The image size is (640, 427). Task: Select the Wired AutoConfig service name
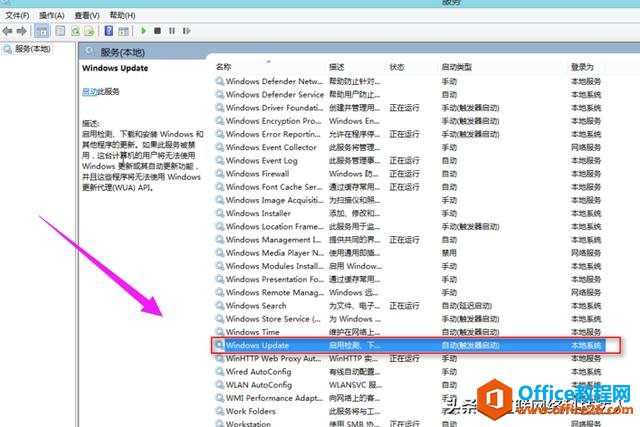[258, 371]
